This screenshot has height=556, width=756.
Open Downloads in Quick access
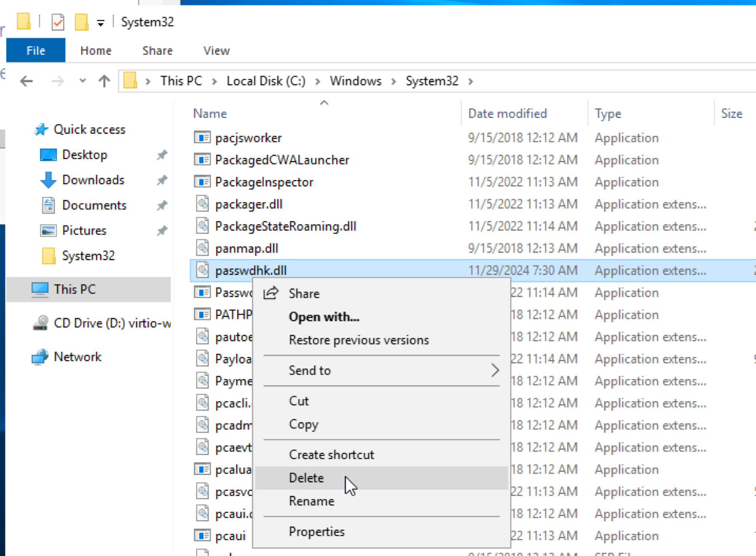[x=93, y=180]
